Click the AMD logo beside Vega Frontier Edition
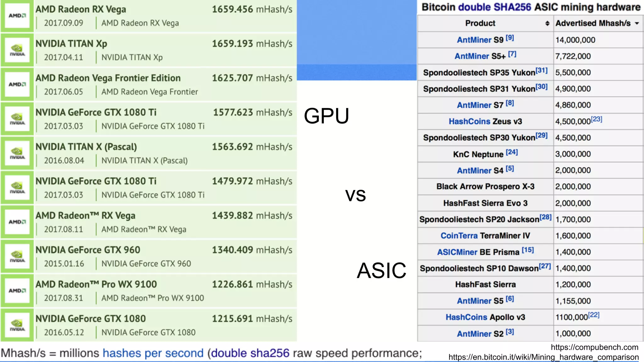This screenshot has height=362, width=644. [x=17, y=85]
